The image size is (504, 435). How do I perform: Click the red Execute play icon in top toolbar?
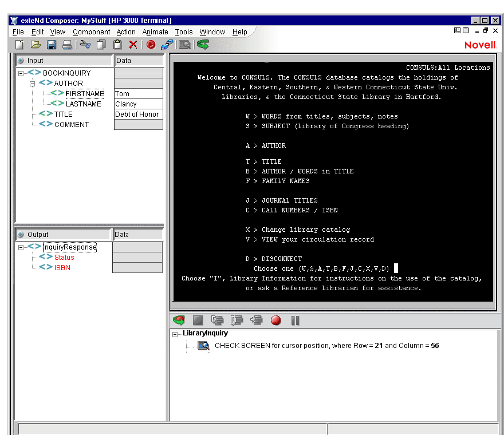pyautogui.click(x=151, y=45)
